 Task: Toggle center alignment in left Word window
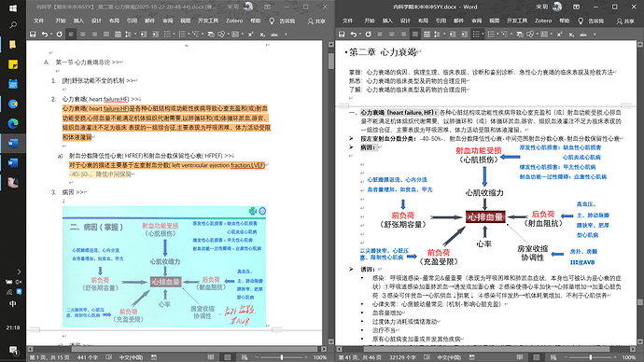[82, 35]
